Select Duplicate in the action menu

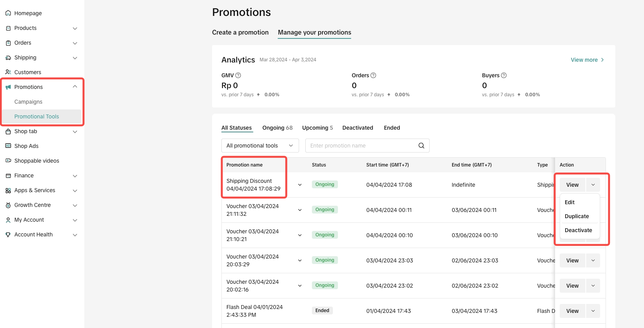(x=576, y=216)
